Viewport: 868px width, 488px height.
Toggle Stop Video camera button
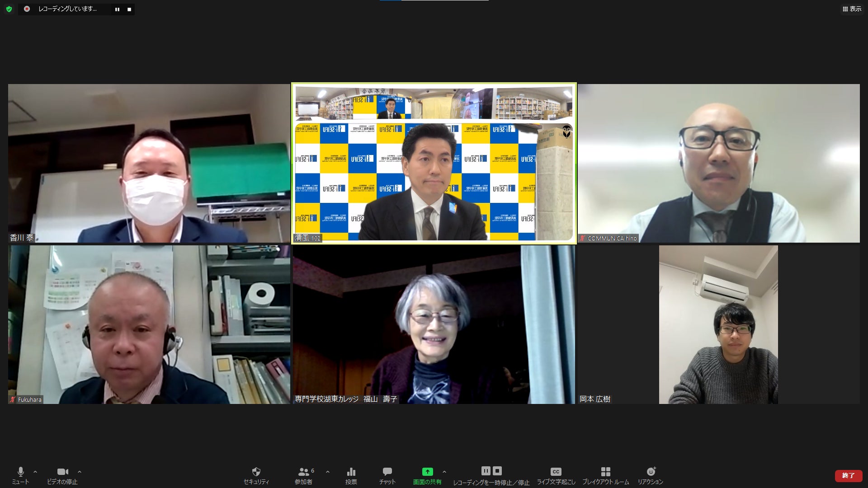pos(62,472)
